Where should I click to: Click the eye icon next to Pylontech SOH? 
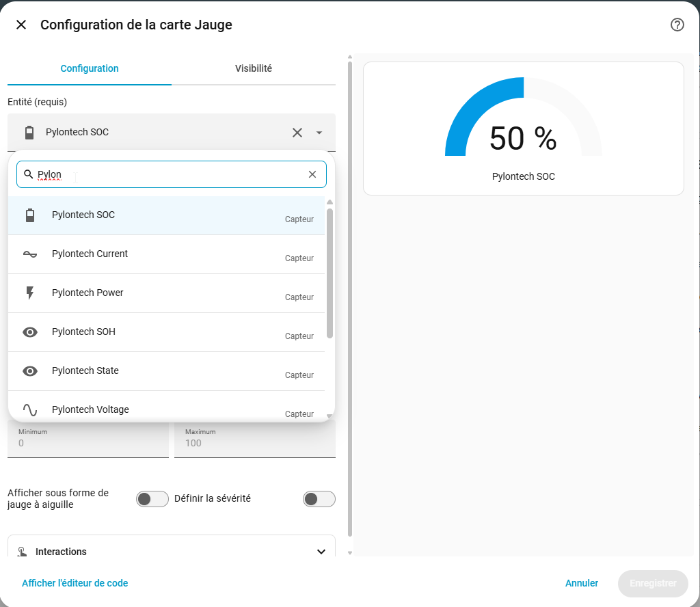point(30,332)
